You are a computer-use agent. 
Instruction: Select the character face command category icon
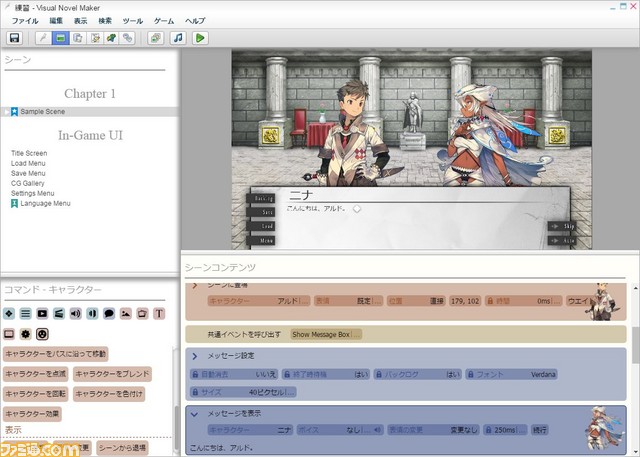[42, 334]
